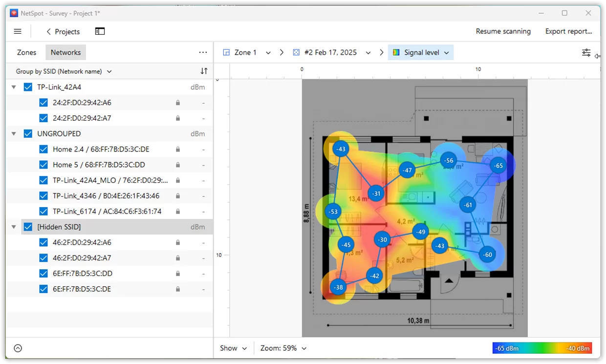Image resolution: width=606 pixels, height=364 pixels.
Task: Select the -43 measurement point near the entrance
Action: 440,246
